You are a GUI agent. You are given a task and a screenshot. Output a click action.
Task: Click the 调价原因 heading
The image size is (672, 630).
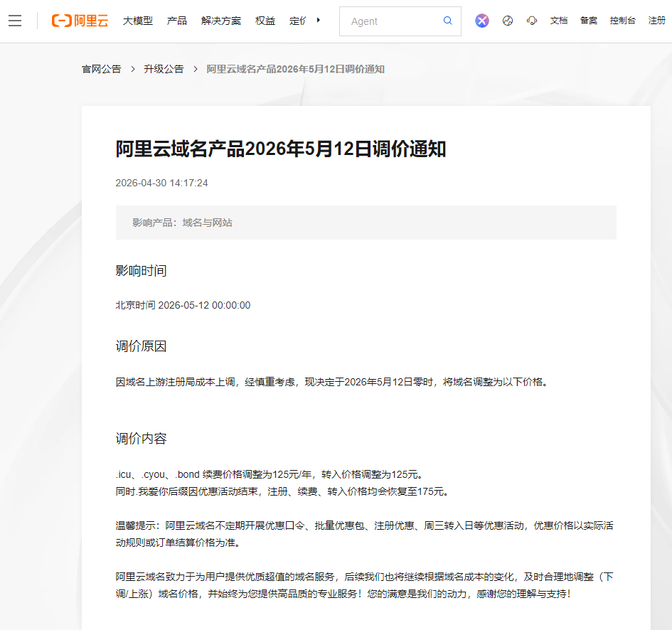tap(141, 346)
